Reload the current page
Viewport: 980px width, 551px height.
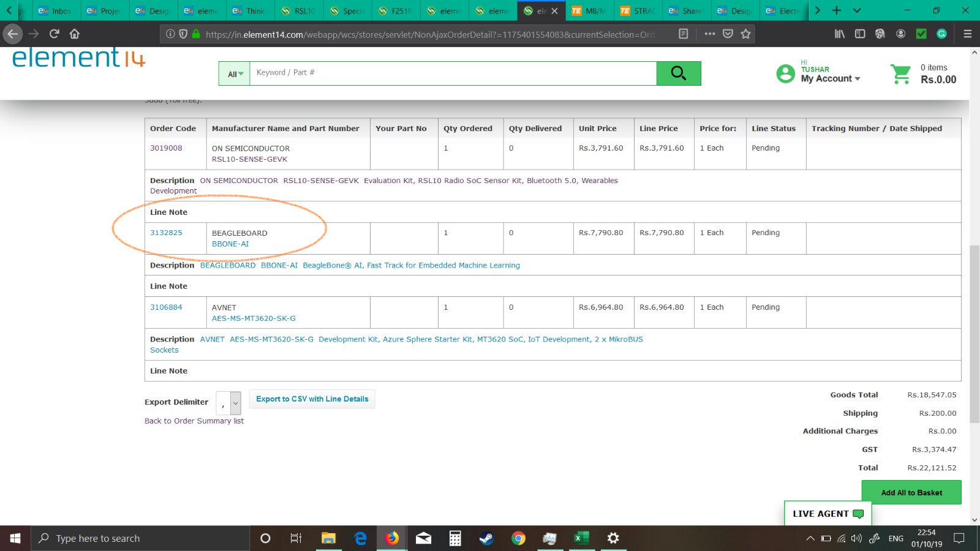point(55,34)
